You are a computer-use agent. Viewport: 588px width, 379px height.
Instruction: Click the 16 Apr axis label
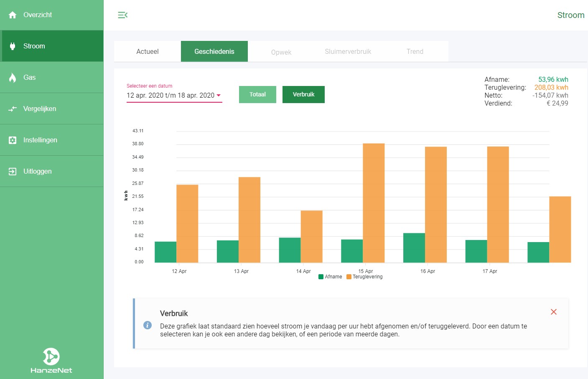428,271
